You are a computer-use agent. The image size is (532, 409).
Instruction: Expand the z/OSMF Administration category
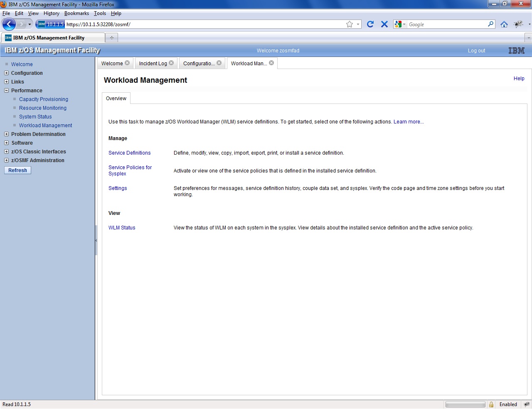click(x=6, y=160)
